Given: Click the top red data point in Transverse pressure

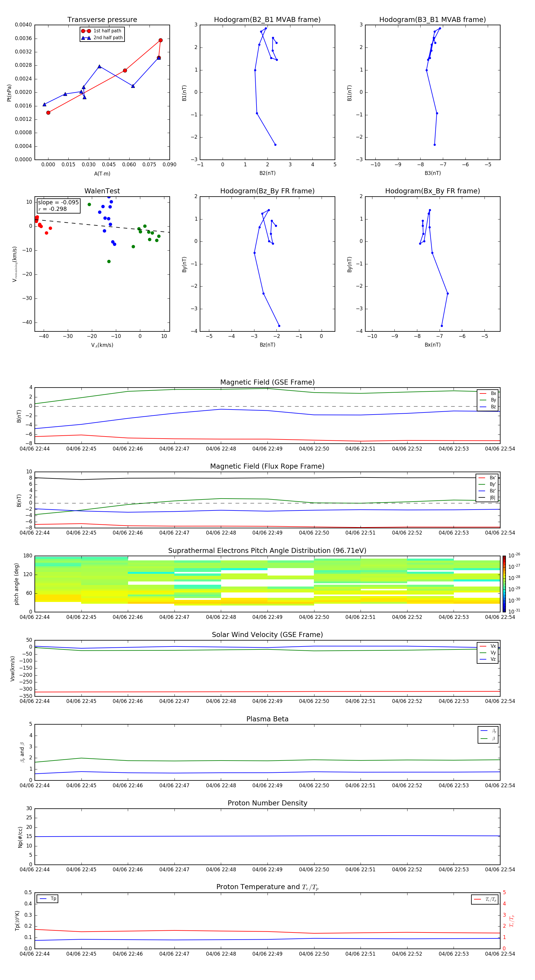Looking at the screenshot, I should pyautogui.click(x=160, y=40).
